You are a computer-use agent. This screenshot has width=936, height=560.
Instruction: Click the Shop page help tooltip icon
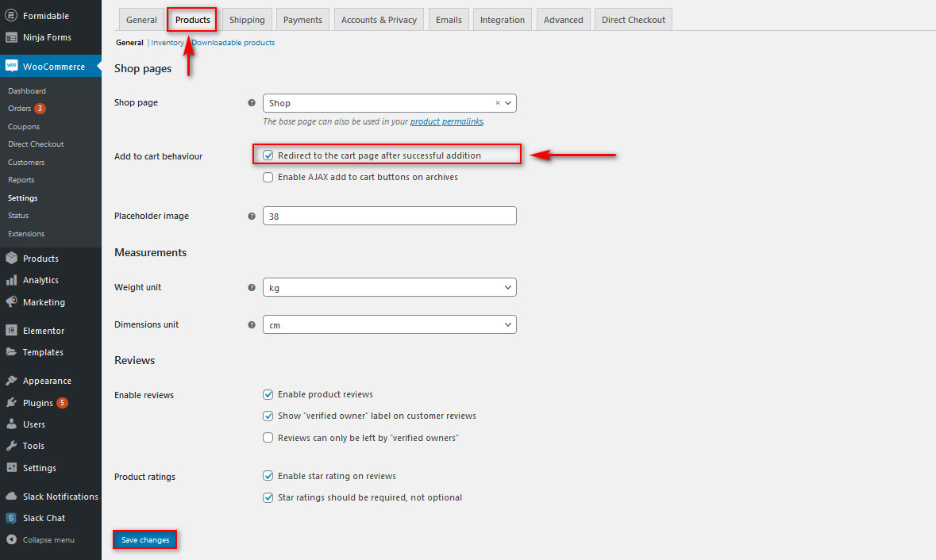tap(252, 103)
